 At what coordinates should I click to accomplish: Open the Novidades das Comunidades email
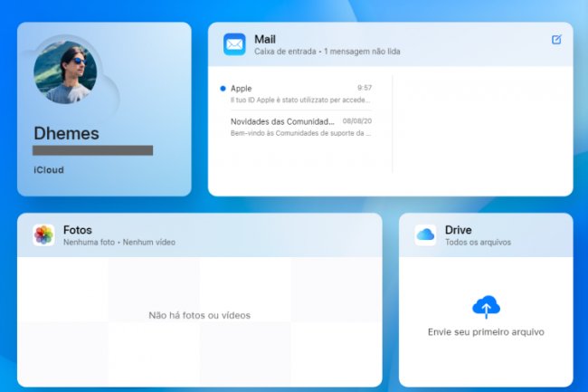click(300, 126)
